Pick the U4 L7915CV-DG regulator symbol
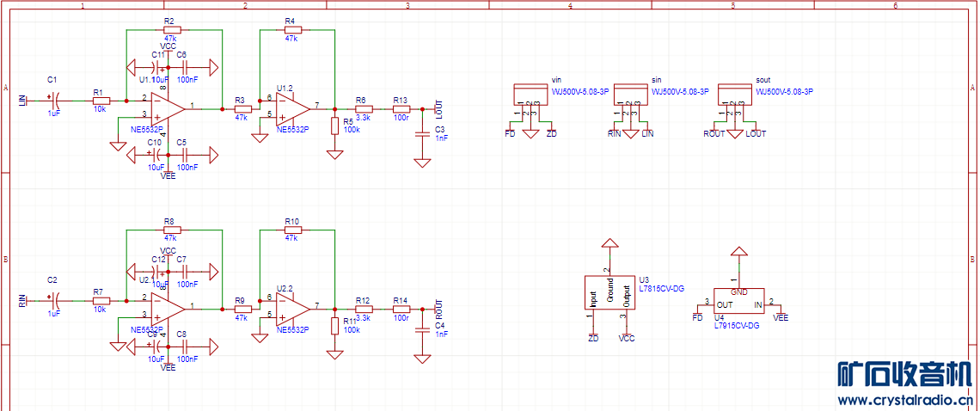Screen dimensions: 980x411 coord(738,303)
